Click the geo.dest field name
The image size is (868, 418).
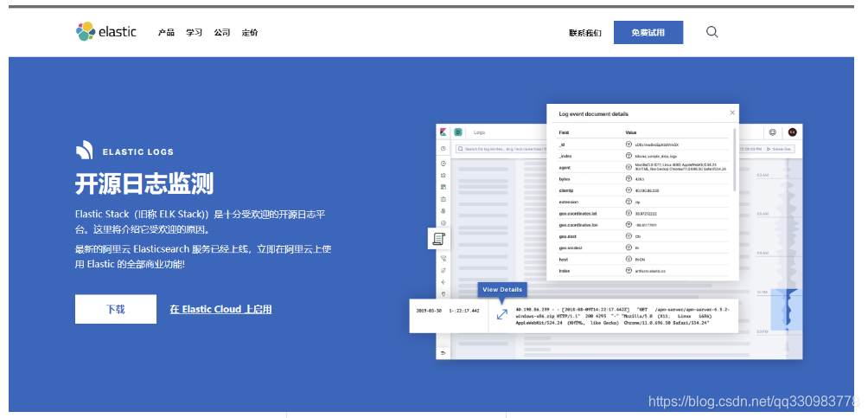click(x=568, y=236)
